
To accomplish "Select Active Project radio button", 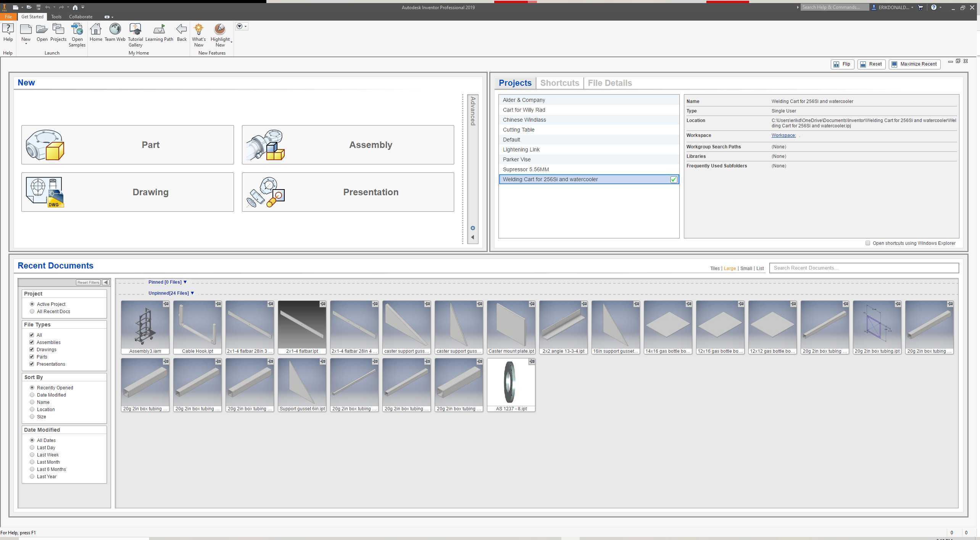I will (32, 304).
